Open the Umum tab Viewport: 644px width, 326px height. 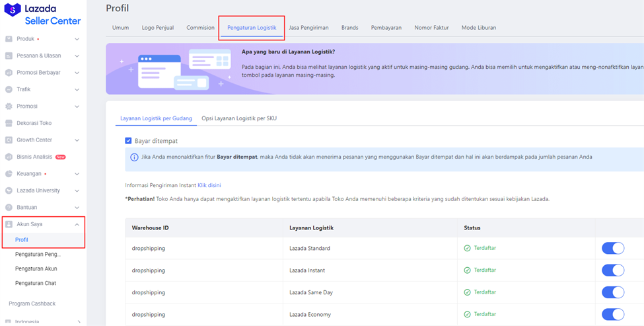tap(120, 28)
